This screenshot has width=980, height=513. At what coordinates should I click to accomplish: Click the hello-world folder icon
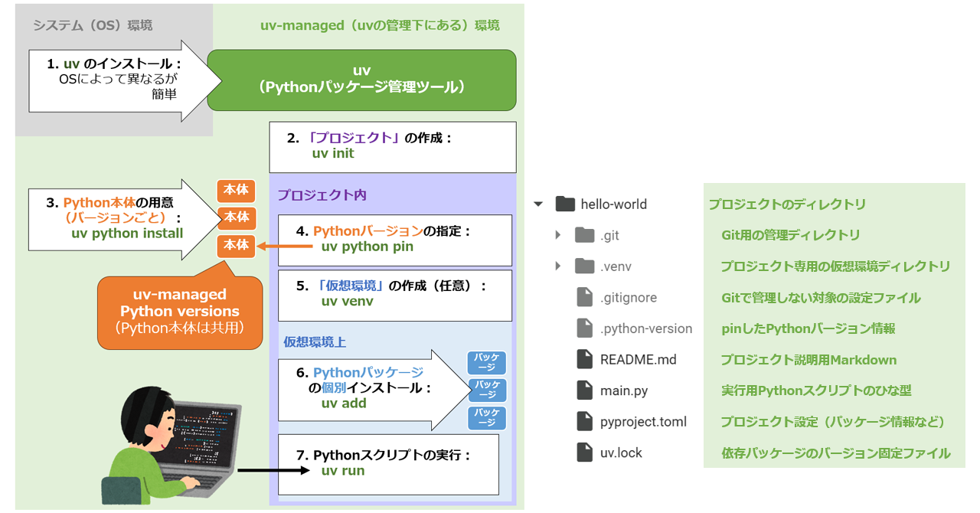coord(564,204)
